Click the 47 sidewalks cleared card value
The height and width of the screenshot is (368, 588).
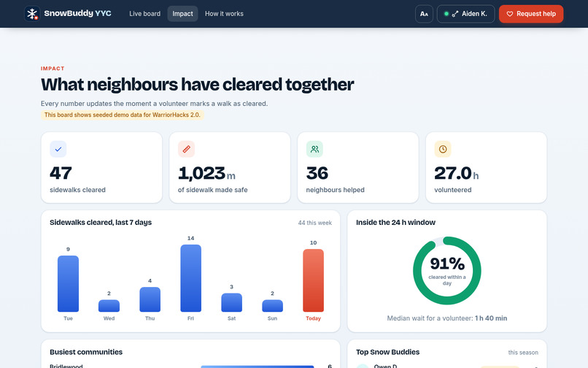coord(61,173)
